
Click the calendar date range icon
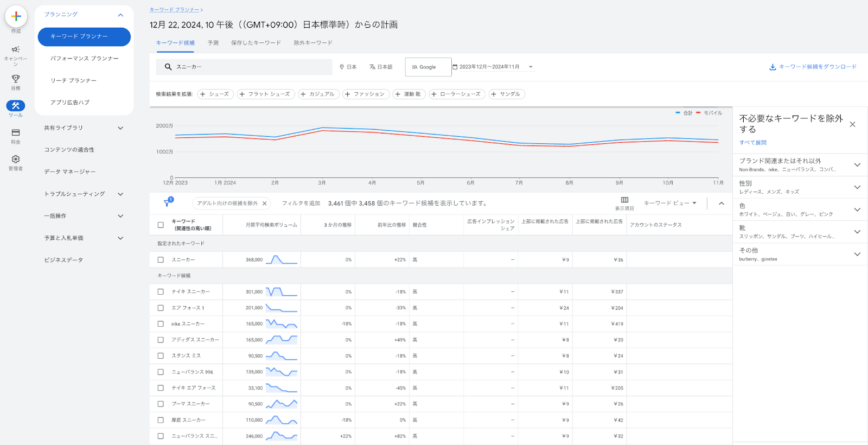455,67
